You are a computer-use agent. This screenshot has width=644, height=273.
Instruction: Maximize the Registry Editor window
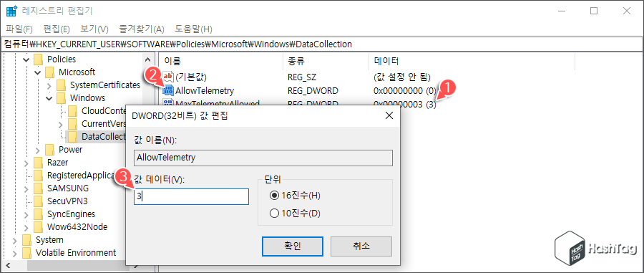594,11
